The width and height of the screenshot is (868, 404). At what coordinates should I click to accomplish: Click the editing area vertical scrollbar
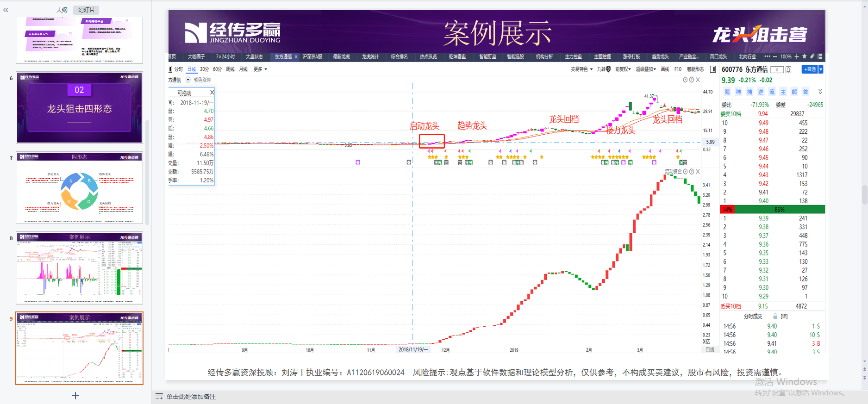coord(864,194)
